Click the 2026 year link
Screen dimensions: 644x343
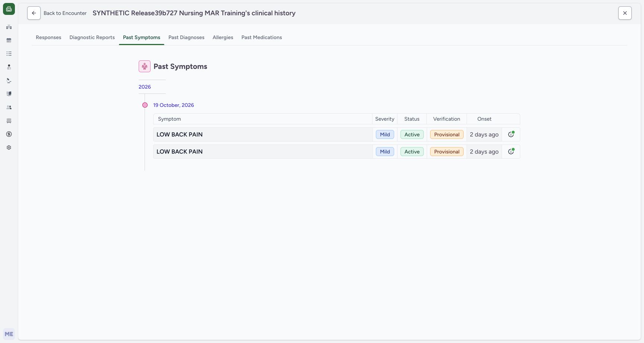tap(145, 87)
